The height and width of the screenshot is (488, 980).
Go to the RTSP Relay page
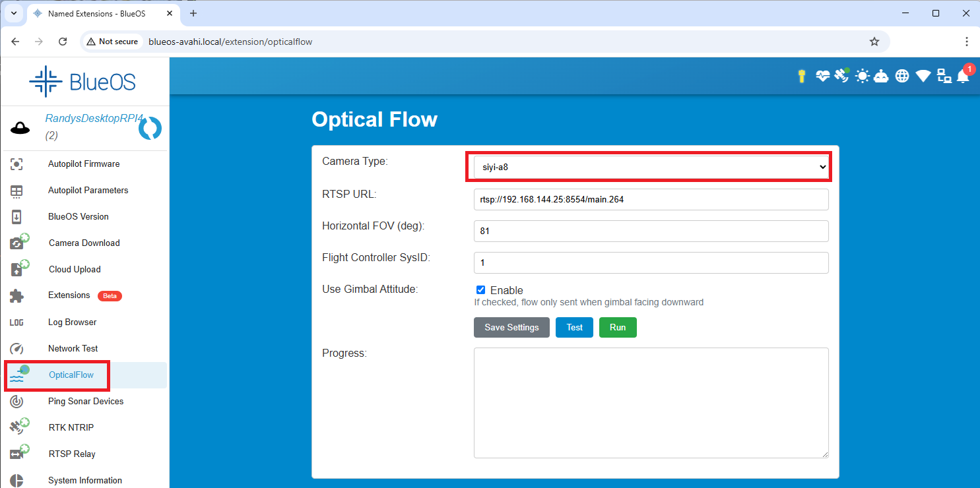[x=72, y=454]
